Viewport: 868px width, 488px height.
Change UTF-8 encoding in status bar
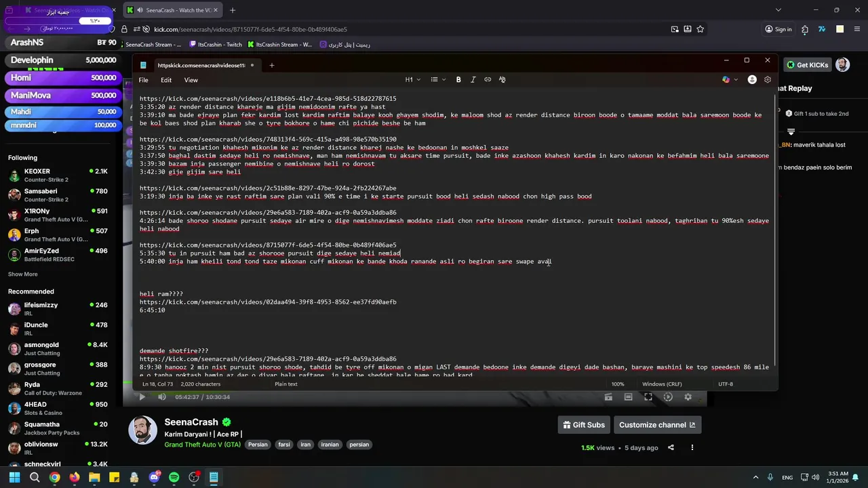click(x=725, y=384)
